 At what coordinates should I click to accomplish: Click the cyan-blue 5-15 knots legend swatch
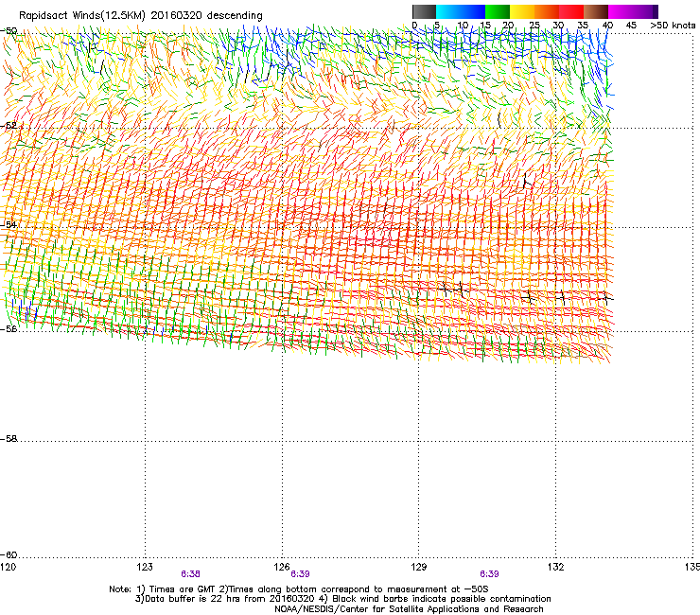(x=461, y=11)
